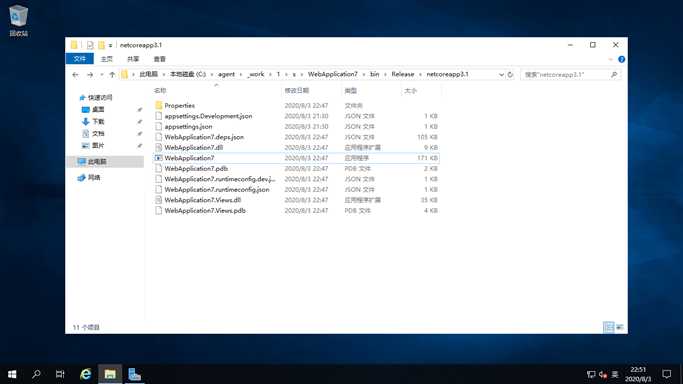Go up one folder level arrow

click(112, 74)
